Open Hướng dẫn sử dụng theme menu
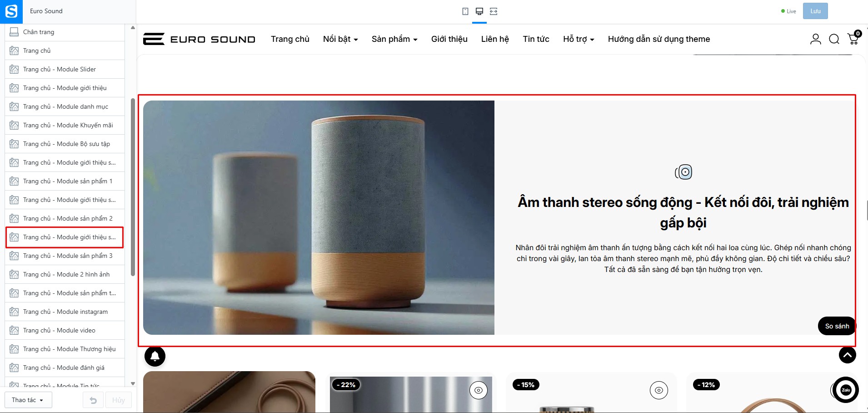868x413 pixels. click(x=659, y=39)
